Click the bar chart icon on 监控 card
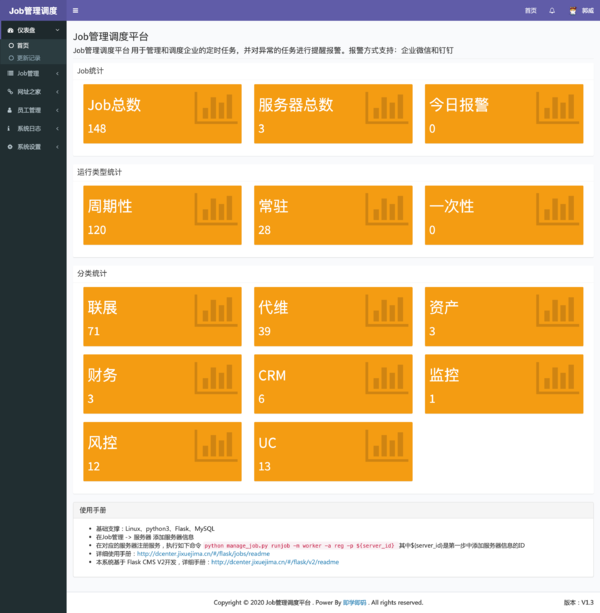The width and height of the screenshot is (600, 613). [558, 378]
